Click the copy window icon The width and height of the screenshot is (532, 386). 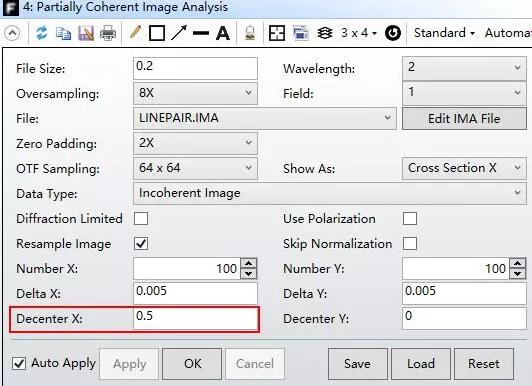(x=63, y=34)
